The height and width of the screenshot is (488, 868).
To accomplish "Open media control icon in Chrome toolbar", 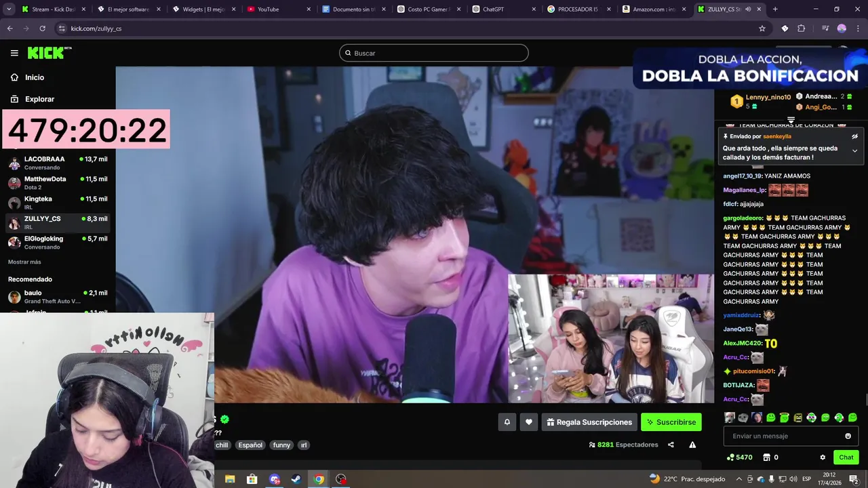I will coord(825,28).
